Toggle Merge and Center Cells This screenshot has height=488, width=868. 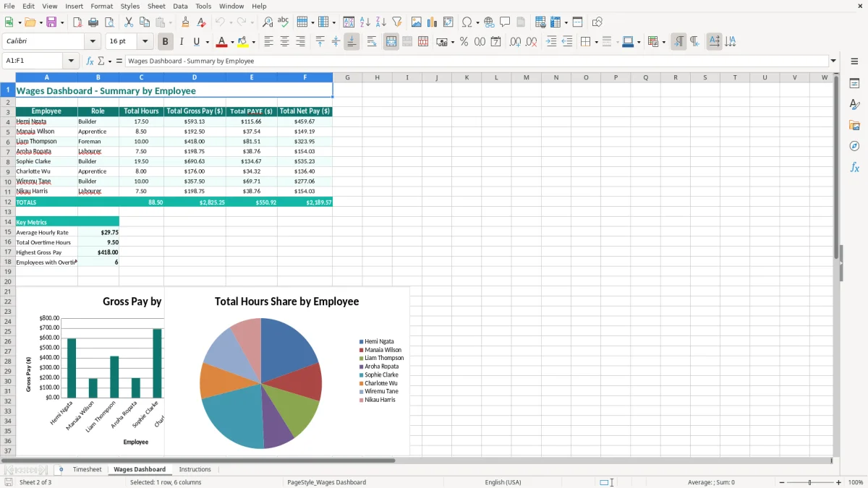click(x=391, y=42)
